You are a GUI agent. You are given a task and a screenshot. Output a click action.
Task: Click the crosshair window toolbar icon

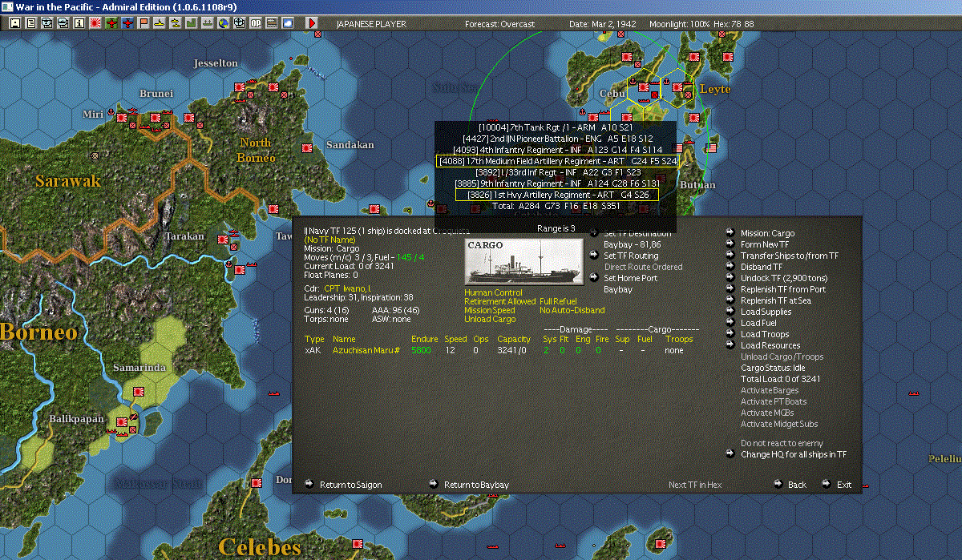239,23
